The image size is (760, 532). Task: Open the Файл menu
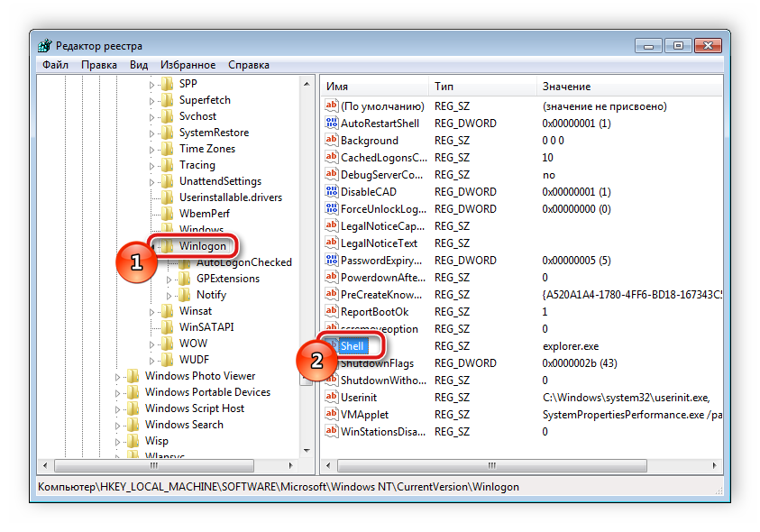click(x=55, y=65)
